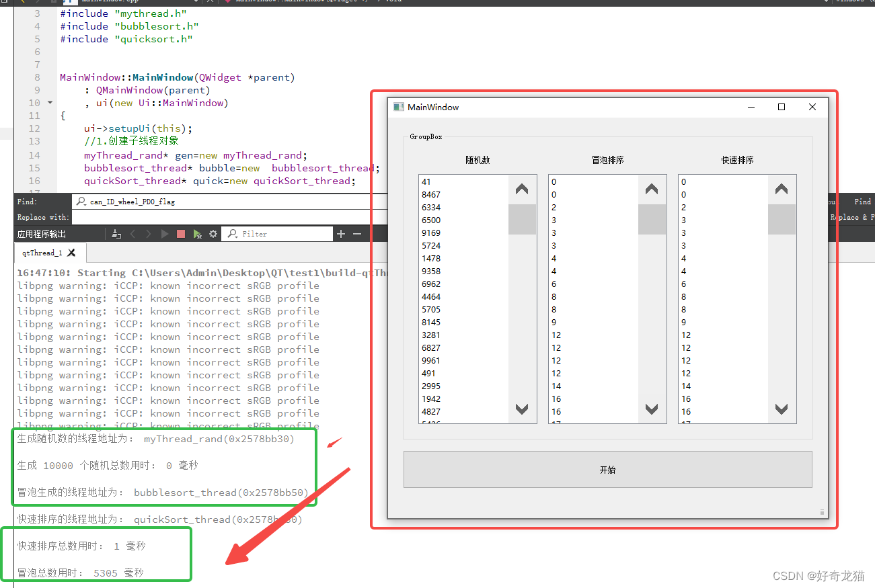Click the 随机数 column label
This screenshot has height=588, width=875.
coord(478,160)
